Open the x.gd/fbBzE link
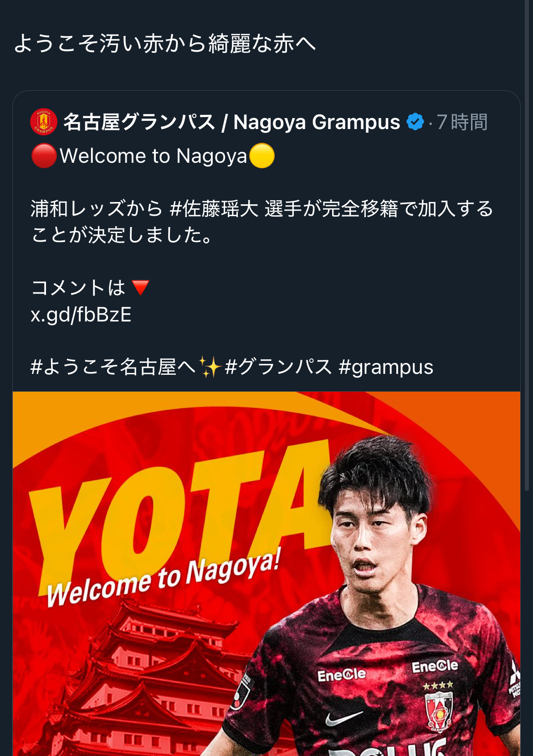The width and height of the screenshot is (533, 756). pyautogui.click(x=81, y=315)
